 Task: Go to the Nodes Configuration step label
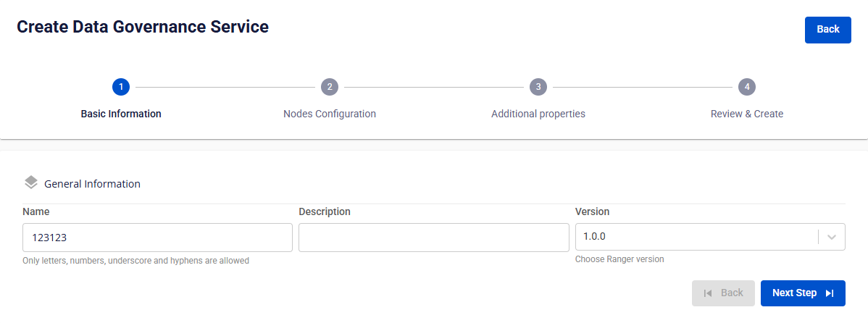[x=330, y=114]
